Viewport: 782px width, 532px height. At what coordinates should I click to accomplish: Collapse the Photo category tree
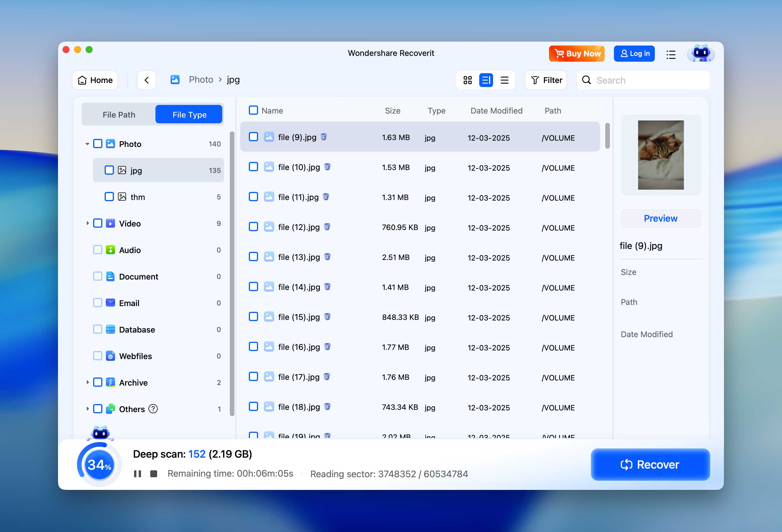pos(87,144)
